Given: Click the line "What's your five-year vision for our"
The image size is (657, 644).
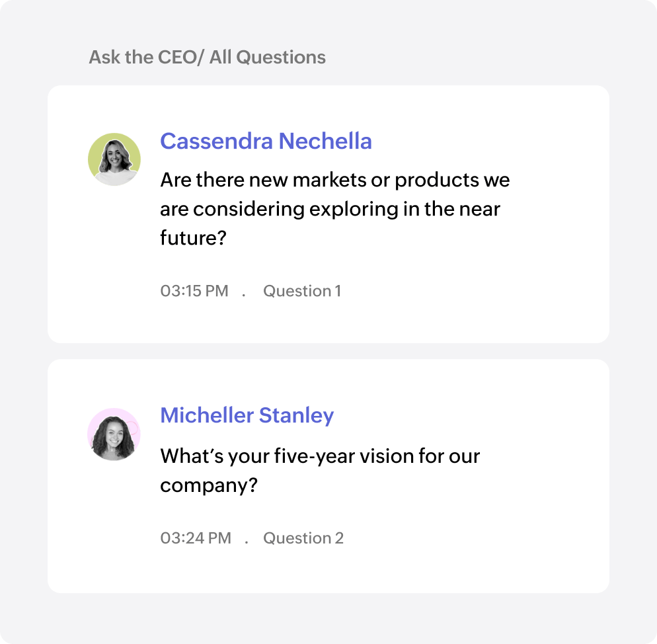Looking at the screenshot, I should point(320,456).
